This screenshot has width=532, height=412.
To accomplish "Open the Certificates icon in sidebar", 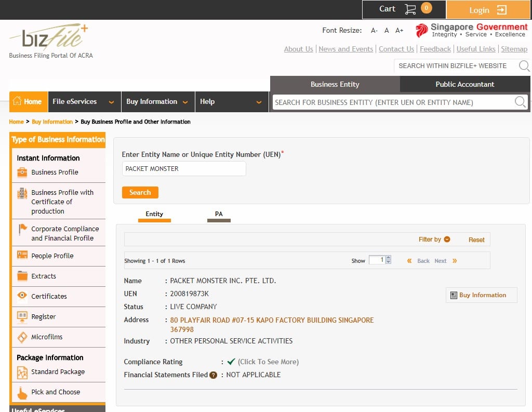I will coord(22,296).
